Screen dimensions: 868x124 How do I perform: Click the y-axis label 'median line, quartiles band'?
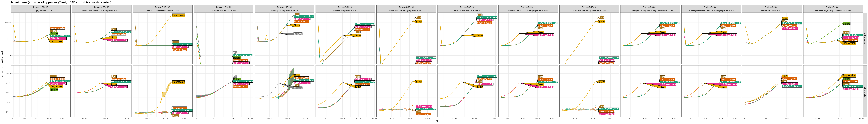point(2,65)
